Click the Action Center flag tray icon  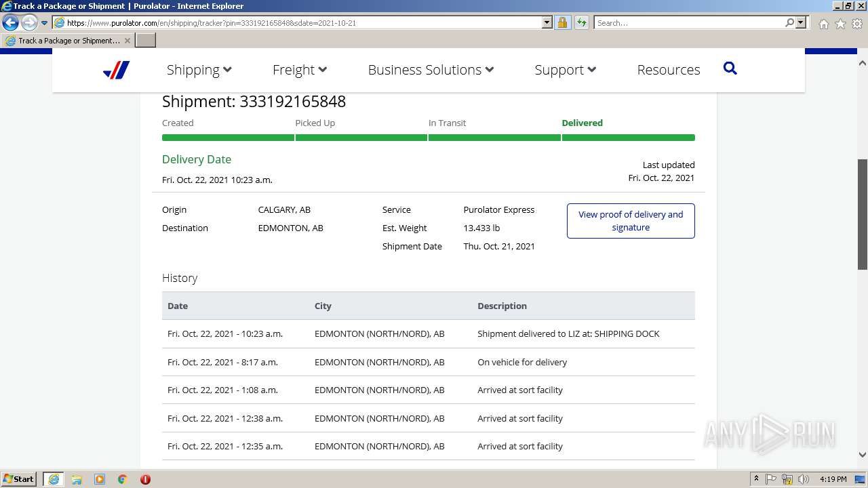pyautogui.click(x=771, y=479)
